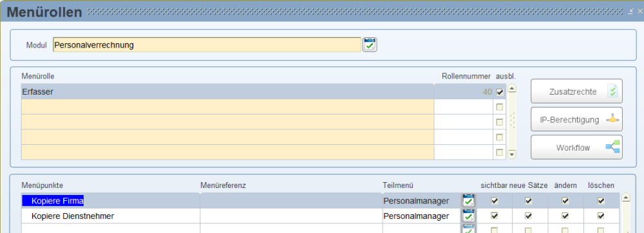Select the Erfasser menu role row

coord(227,92)
